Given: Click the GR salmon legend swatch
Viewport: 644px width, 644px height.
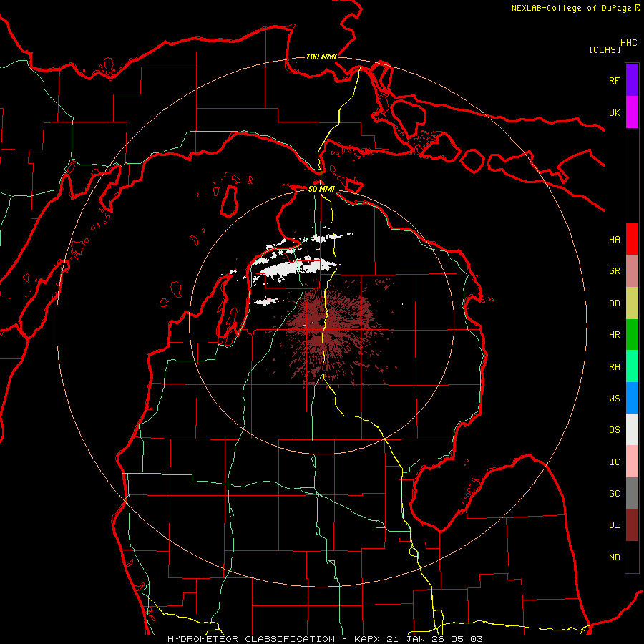Looking at the screenshot, I should [x=632, y=270].
